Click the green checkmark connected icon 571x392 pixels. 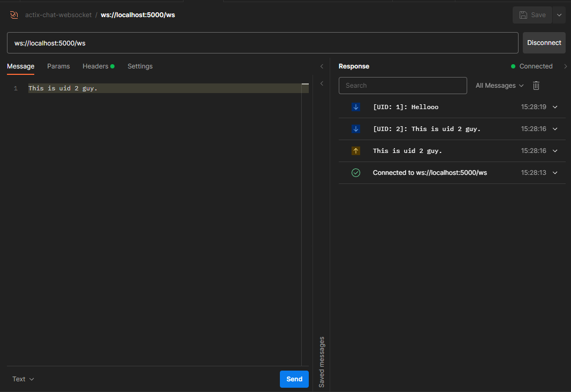tap(356, 173)
